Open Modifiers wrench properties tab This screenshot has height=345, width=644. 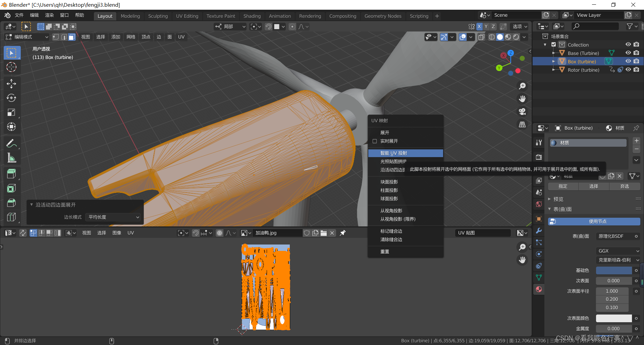539,231
